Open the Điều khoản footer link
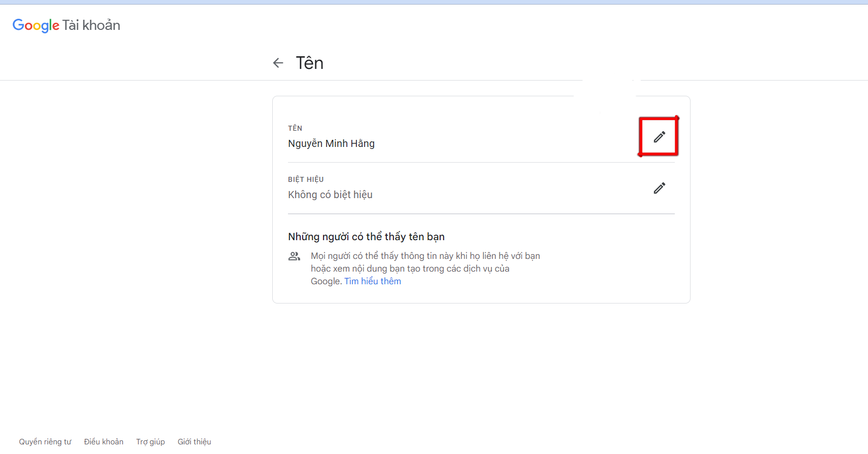The image size is (868, 454). click(x=103, y=442)
